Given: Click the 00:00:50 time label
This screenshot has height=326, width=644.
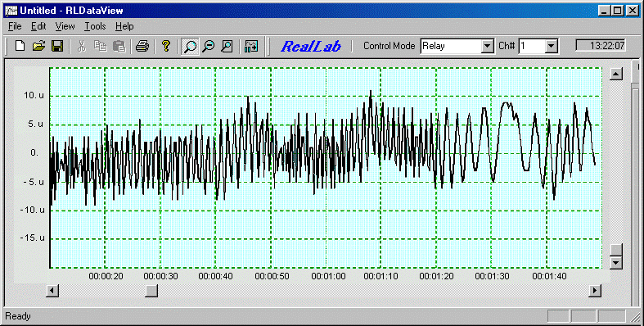Looking at the screenshot, I should click(x=272, y=276).
